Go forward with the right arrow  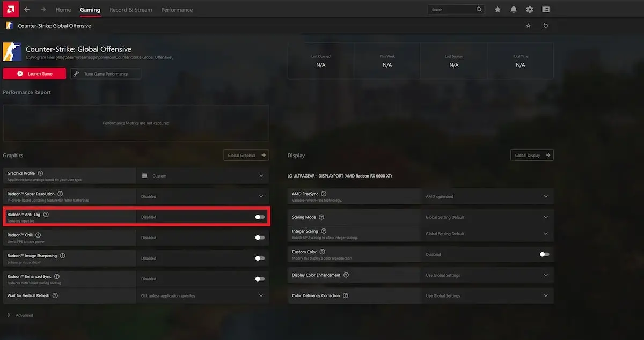pos(43,10)
